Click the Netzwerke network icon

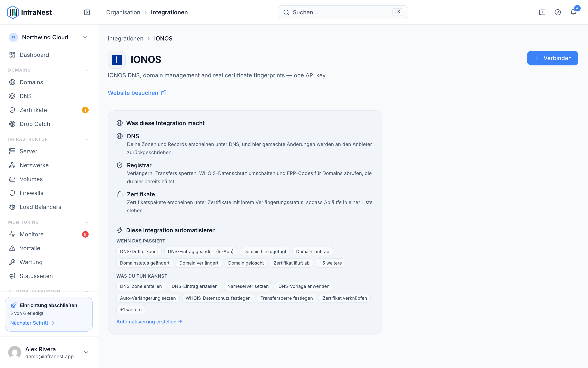[x=12, y=165]
